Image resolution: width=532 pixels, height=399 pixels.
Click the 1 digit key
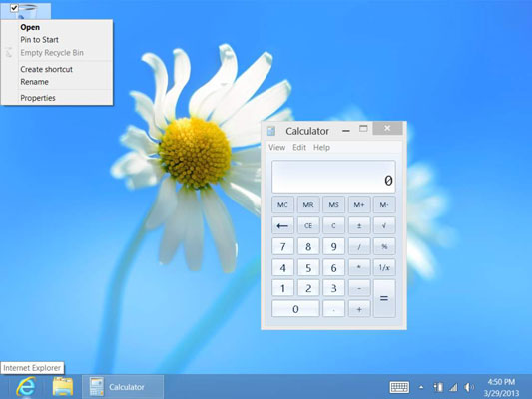tap(282, 288)
